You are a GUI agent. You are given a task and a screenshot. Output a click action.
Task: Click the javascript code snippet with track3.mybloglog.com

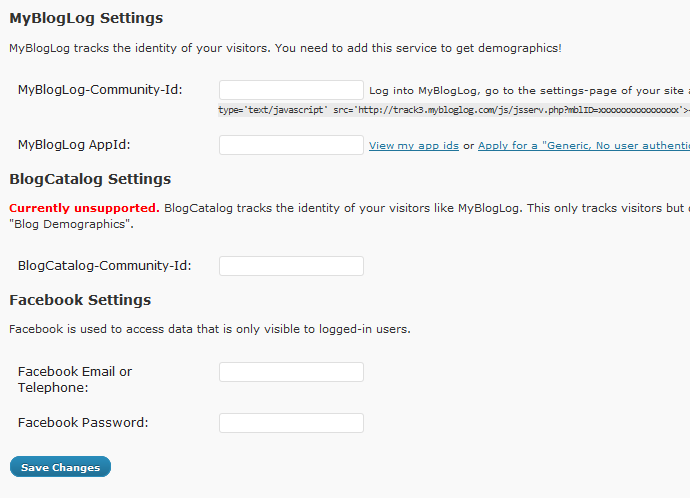(454, 110)
